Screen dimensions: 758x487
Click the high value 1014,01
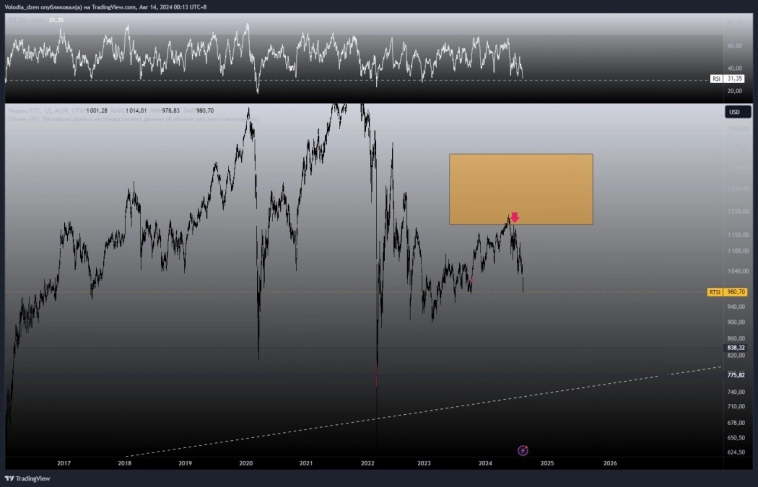(x=136, y=111)
